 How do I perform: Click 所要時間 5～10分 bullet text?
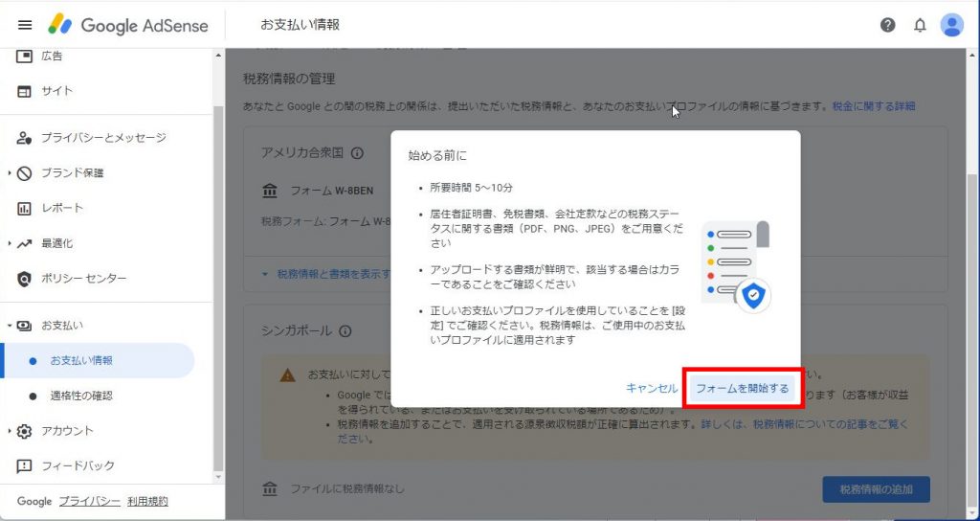click(472, 188)
